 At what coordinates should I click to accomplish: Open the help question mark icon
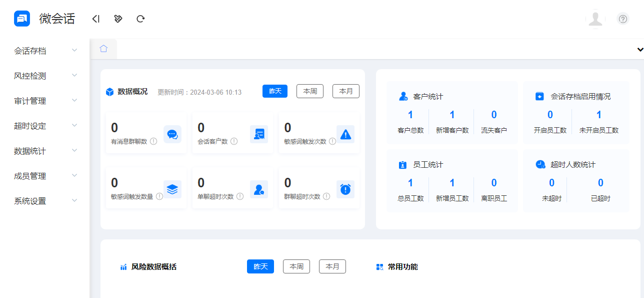[x=623, y=19]
